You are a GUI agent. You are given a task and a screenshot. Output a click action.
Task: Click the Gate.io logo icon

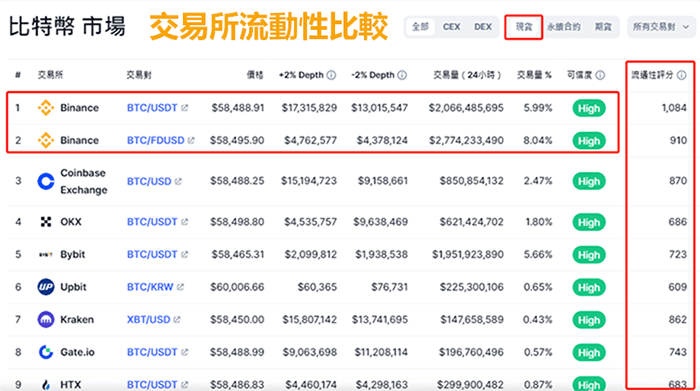tap(46, 352)
